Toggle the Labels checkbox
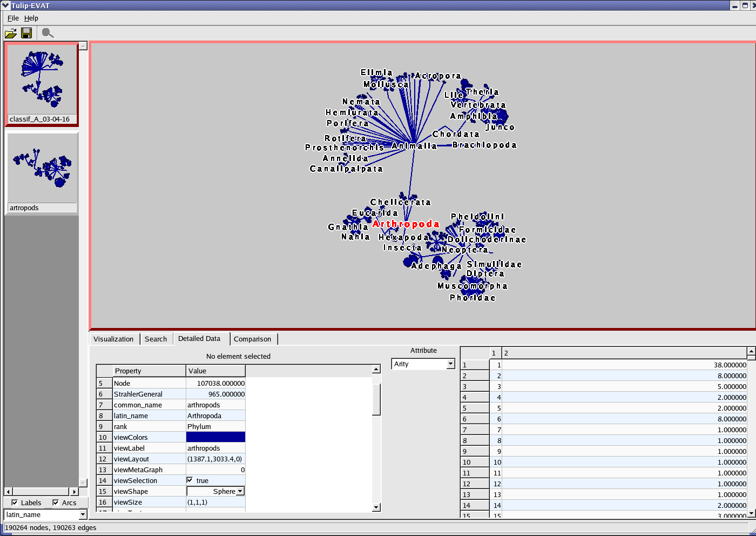This screenshot has width=756, height=536. click(x=15, y=502)
